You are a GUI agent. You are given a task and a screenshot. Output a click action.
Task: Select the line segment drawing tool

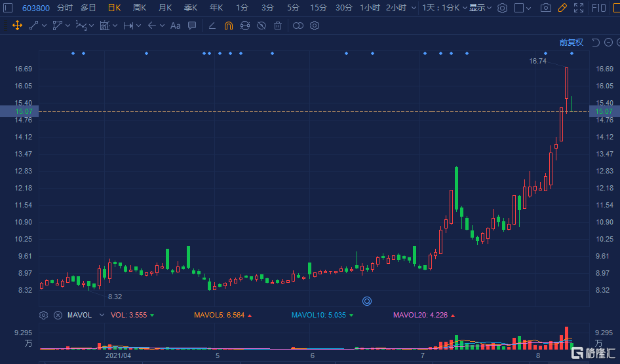34,26
